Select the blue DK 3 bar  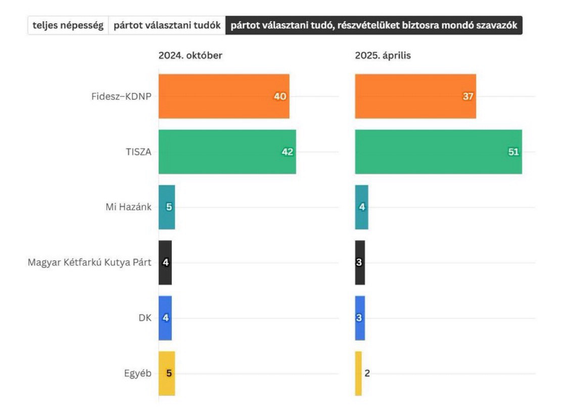pyautogui.click(x=360, y=318)
